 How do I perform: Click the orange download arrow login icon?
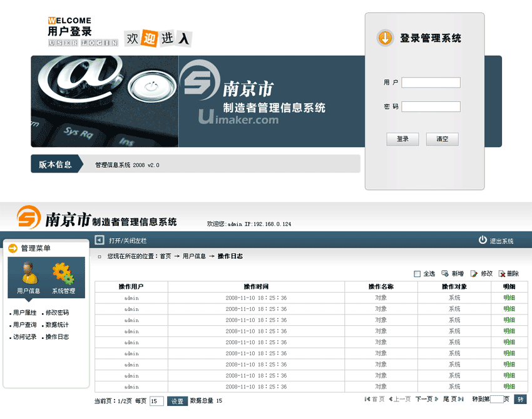click(x=385, y=38)
